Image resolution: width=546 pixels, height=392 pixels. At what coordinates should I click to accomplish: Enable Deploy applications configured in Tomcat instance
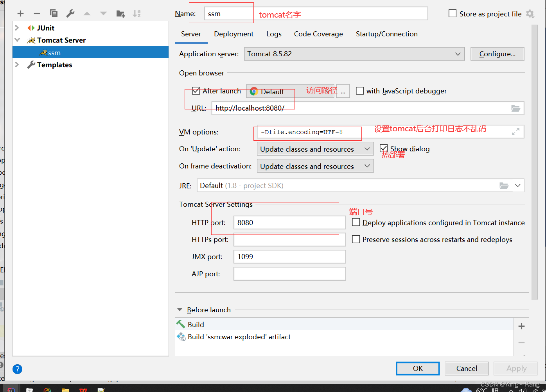point(356,222)
